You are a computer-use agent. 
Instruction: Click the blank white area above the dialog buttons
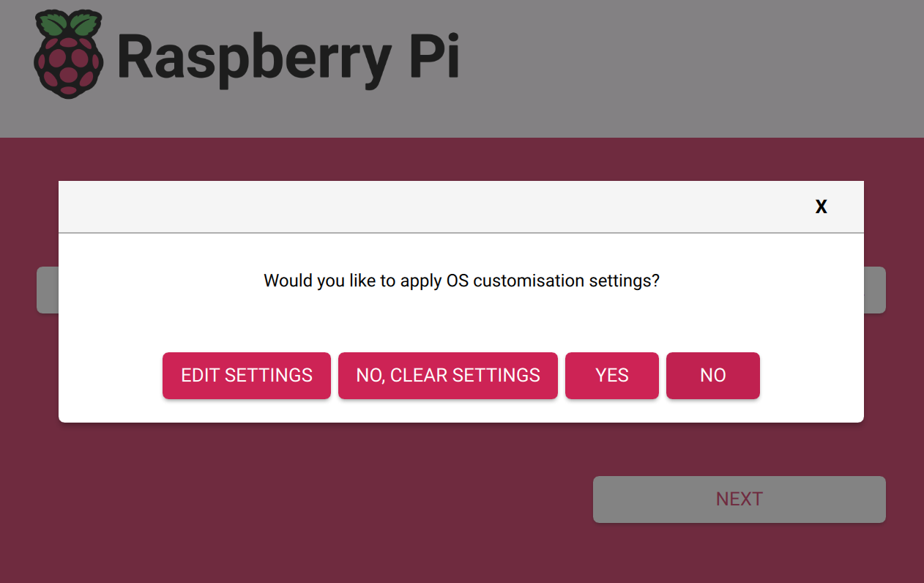click(x=461, y=322)
